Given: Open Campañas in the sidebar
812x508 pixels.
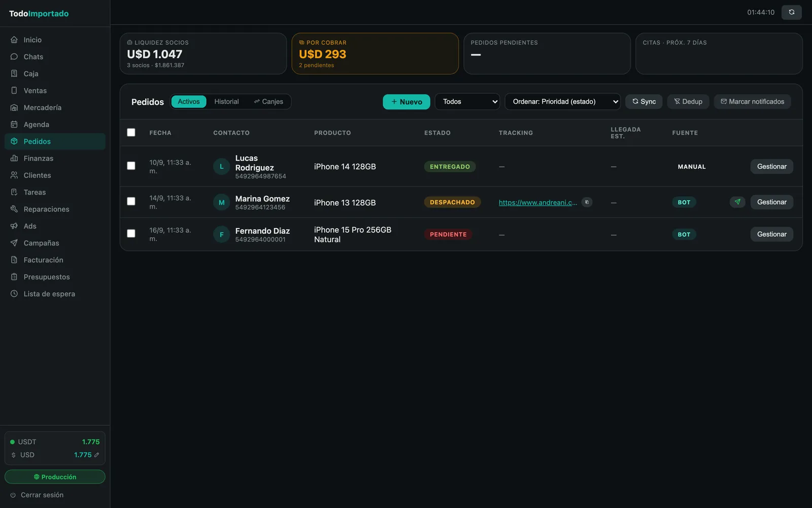Looking at the screenshot, I should (55, 243).
